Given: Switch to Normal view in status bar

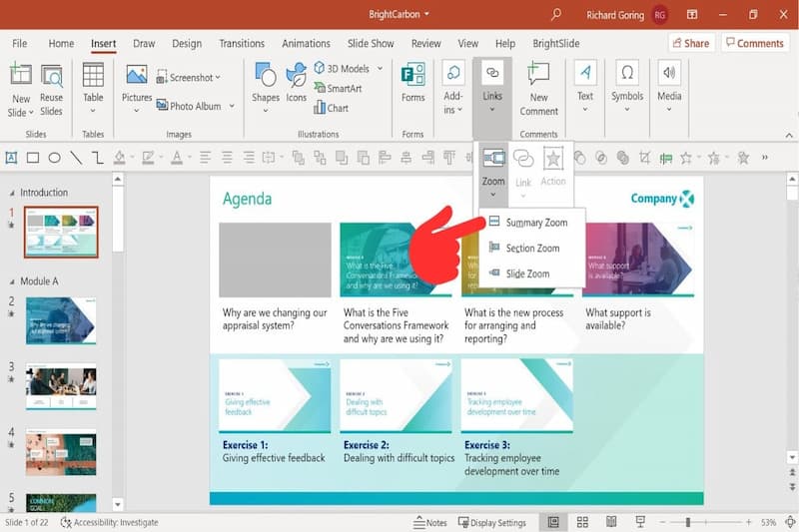Looking at the screenshot, I should tap(553, 522).
